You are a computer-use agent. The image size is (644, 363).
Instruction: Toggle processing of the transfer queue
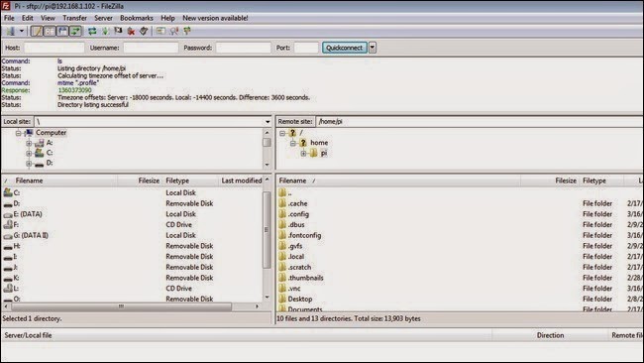click(x=105, y=31)
